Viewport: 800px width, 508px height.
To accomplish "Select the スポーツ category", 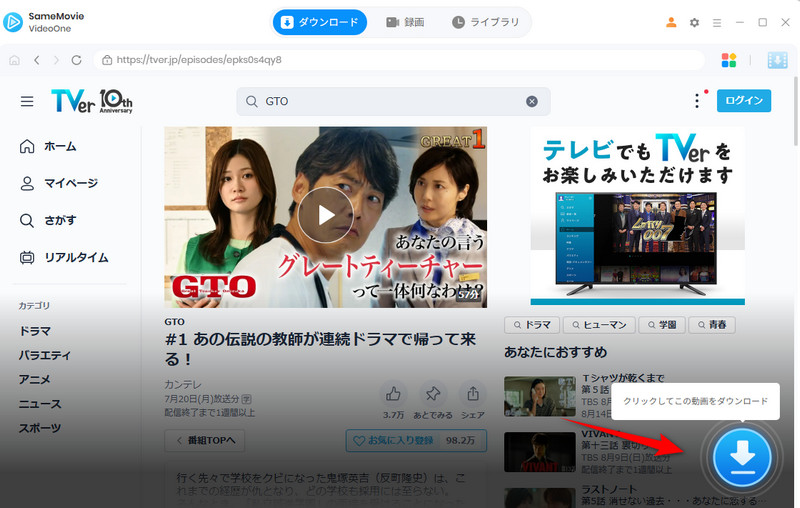I will (x=40, y=428).
